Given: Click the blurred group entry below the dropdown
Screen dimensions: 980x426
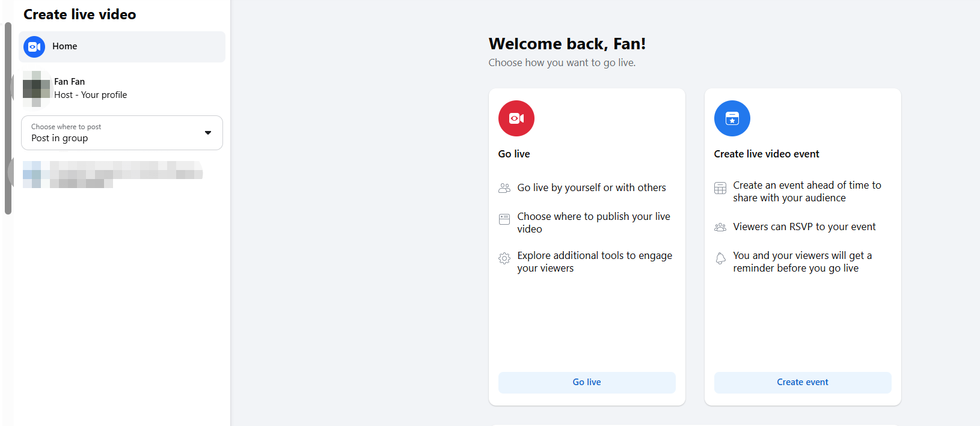Looking at the screenshot, I should click(112, 174).
